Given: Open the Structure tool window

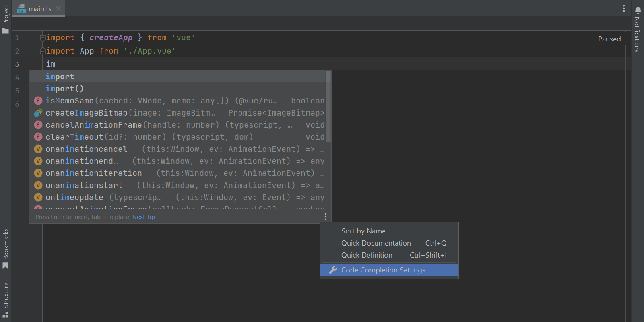Looking at the screenshot, I should pos(6,299).
